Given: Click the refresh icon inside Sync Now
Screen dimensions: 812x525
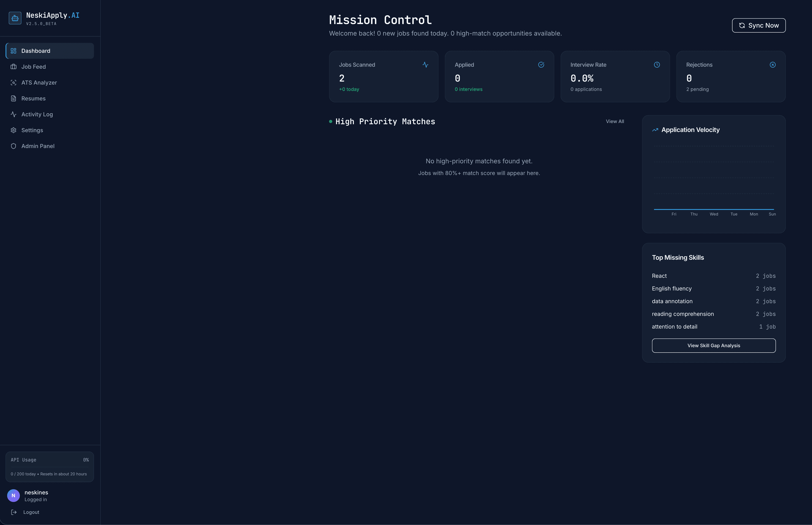Looking at the screenshot, I should [742, 25].
